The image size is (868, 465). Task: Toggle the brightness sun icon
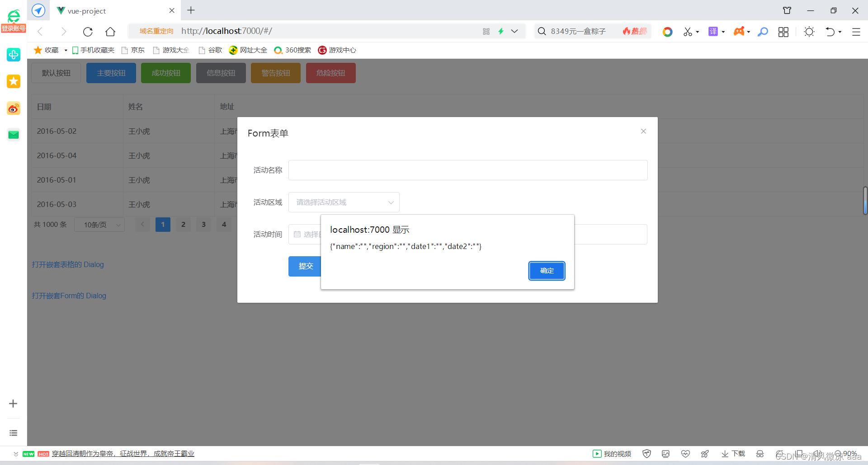pyautogui.click(x=809, y=32)
